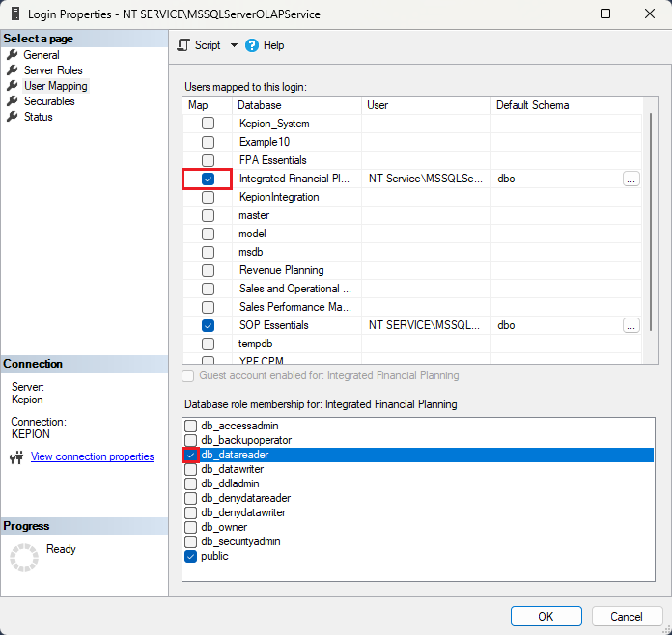This screenshot has height=635, width=672.
Task: Click the database list vertical scrollbar
Action: (651, 222)
